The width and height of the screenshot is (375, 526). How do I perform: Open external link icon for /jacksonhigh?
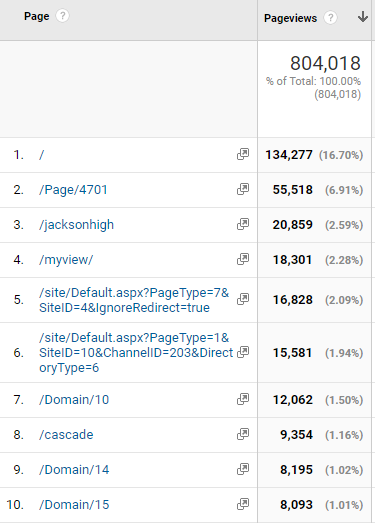243,224
